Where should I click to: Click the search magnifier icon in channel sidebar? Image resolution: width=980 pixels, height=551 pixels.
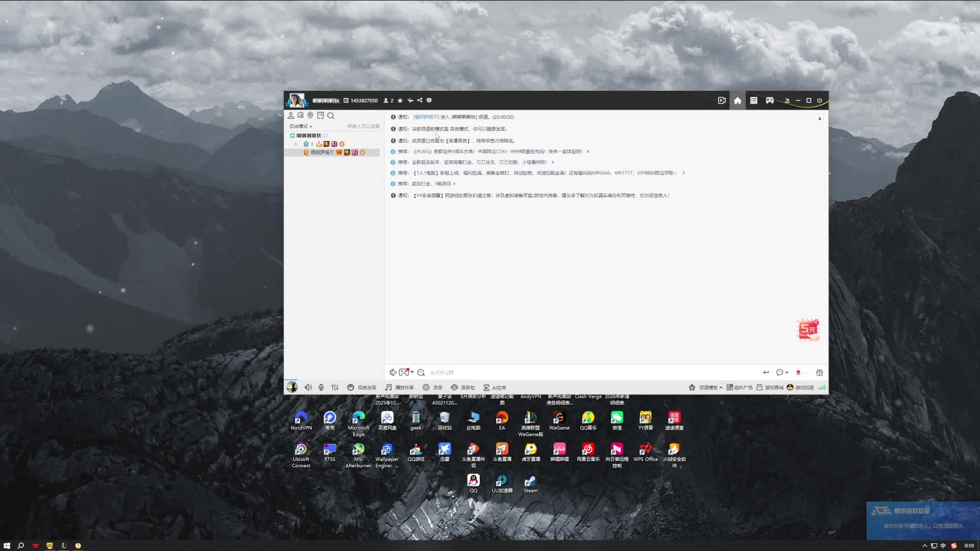(331, 116)
